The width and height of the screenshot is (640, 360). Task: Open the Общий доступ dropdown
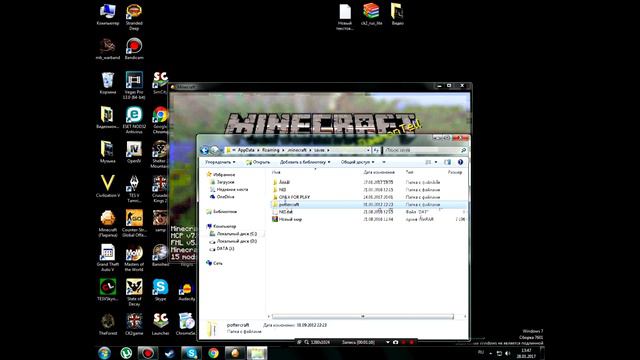(x=358, y=162)
